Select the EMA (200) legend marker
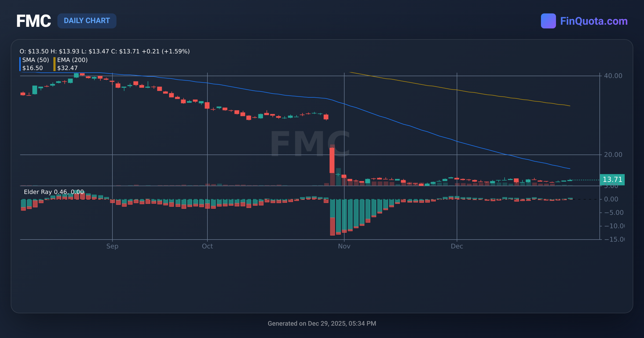The width and height of the screenshot is (644, 338). 54,64
